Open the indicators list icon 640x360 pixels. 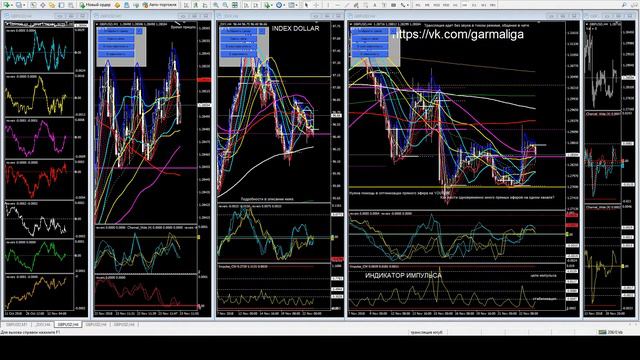coord(266,4)
